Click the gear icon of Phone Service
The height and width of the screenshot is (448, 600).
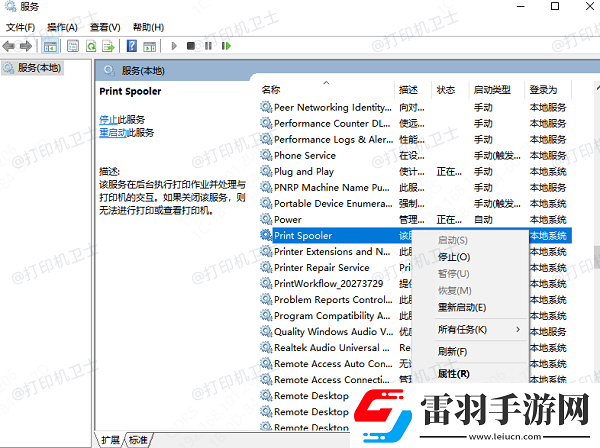click(x=266, y=155)
